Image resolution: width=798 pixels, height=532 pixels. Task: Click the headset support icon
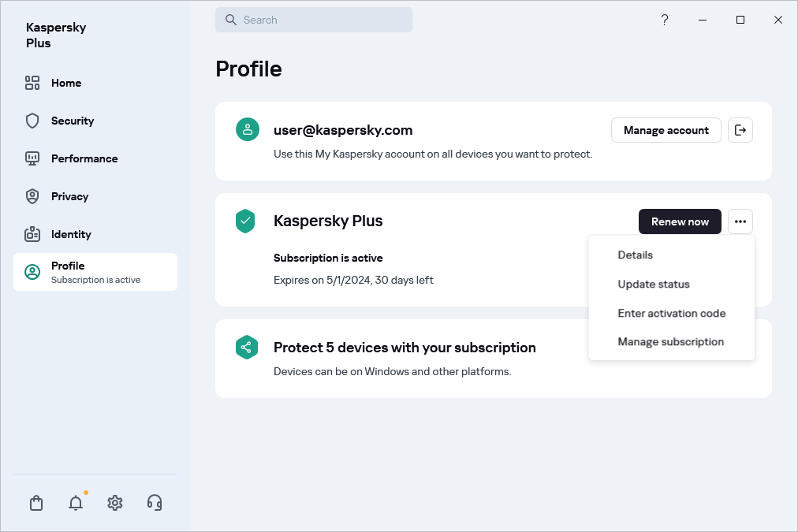pos(155,503)
